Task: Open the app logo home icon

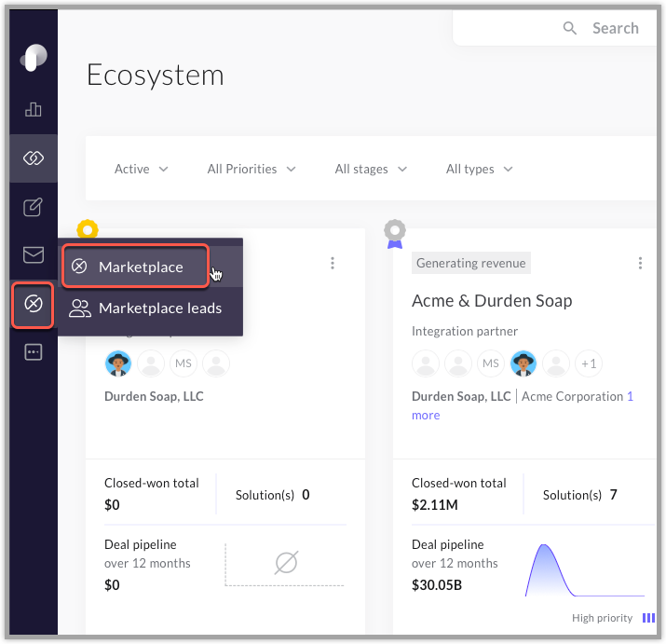Action: pos(34,57)
